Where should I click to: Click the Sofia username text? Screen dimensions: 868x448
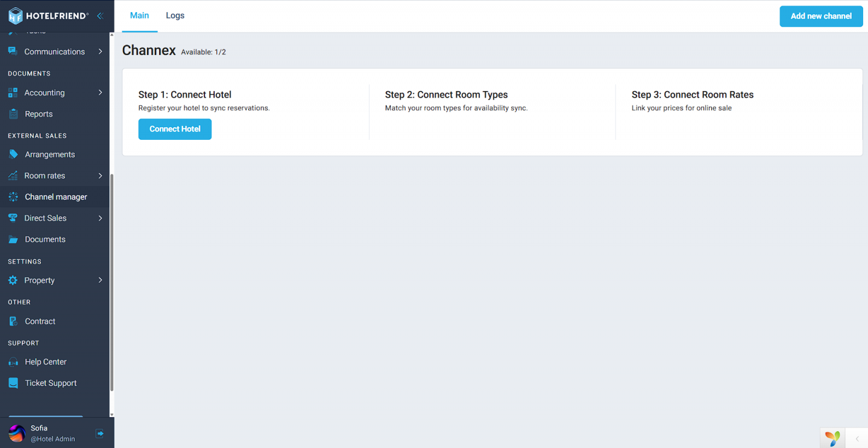[x=39, y=428]
